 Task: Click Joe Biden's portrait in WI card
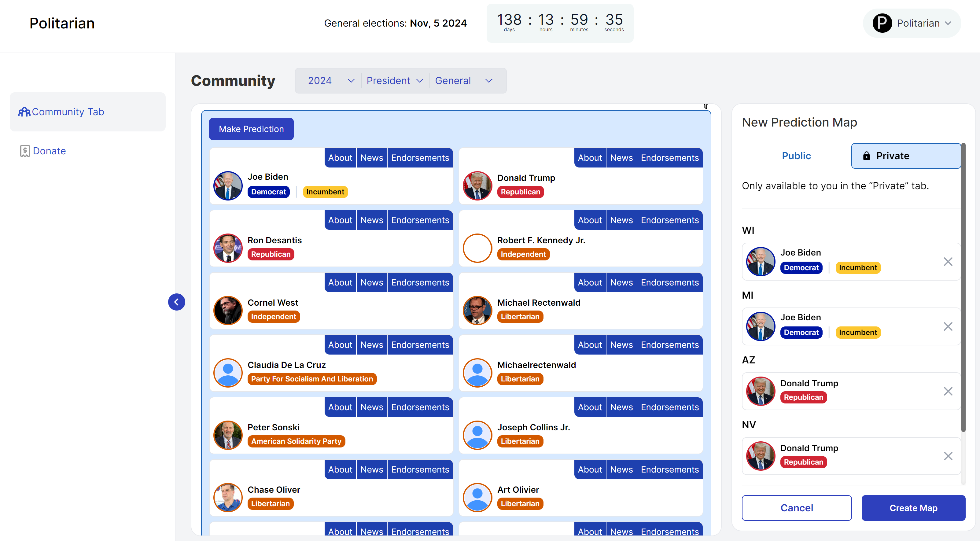click(761, 262)
